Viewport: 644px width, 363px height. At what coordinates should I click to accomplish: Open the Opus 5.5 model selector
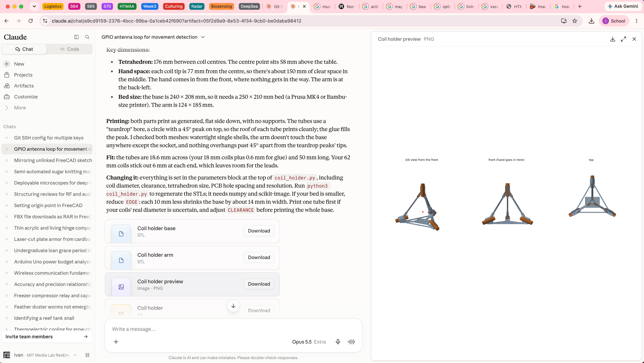(309, 342)
